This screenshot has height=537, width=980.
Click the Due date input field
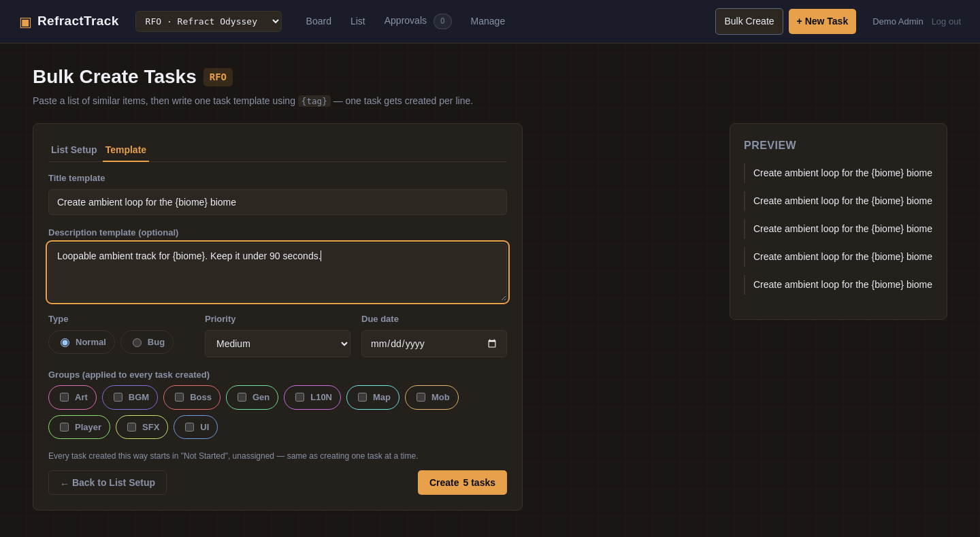tap(434, 344)
